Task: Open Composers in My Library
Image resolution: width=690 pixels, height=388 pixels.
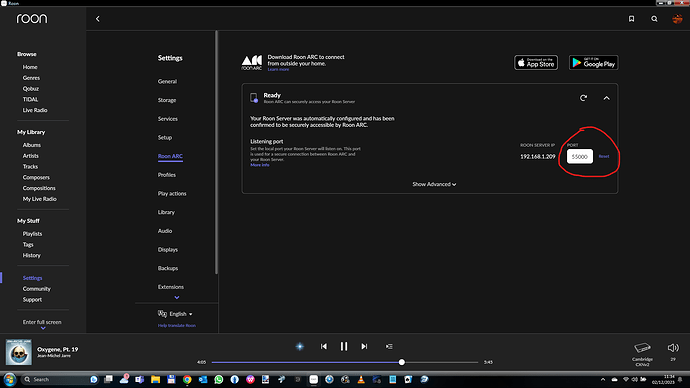Action: click(x=36, y=177)
